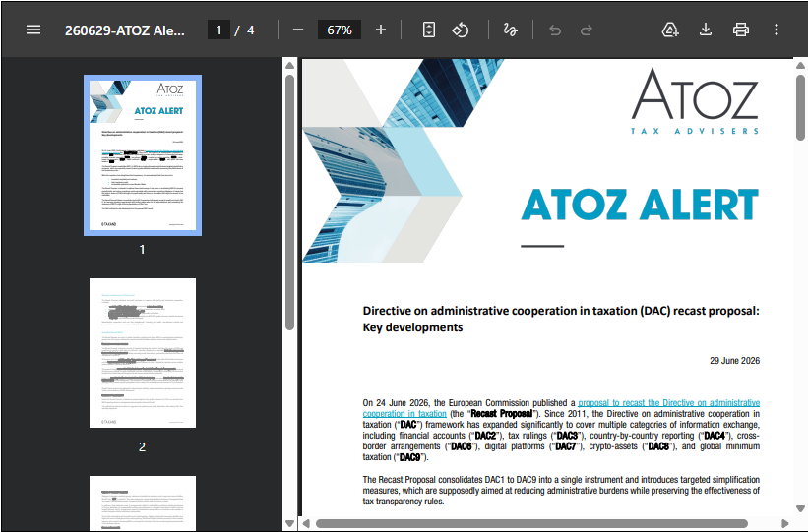Click the horizontal scrollbar thumb

(x=531, y=524)
